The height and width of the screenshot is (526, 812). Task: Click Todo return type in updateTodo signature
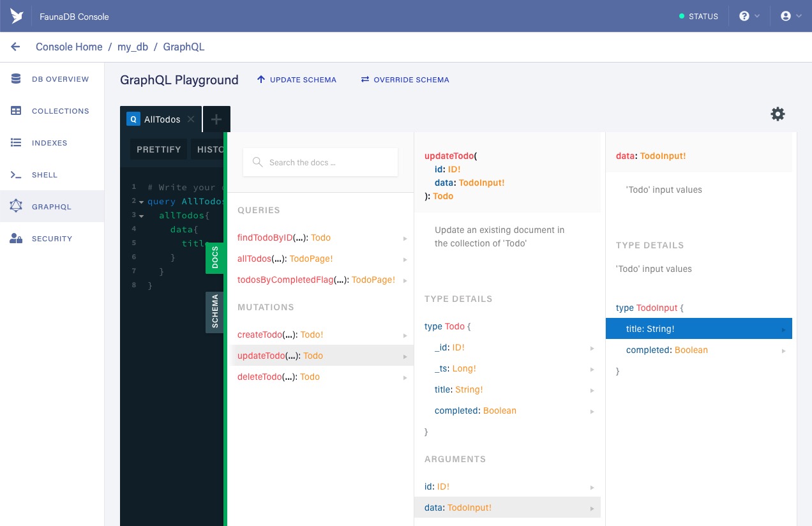click(x=443, y=196)
